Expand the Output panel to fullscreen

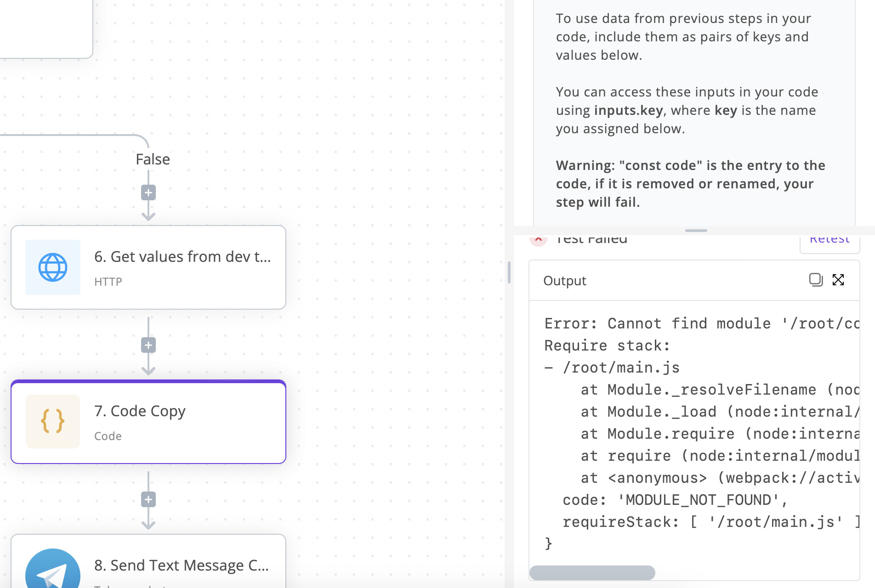(838, 280)
